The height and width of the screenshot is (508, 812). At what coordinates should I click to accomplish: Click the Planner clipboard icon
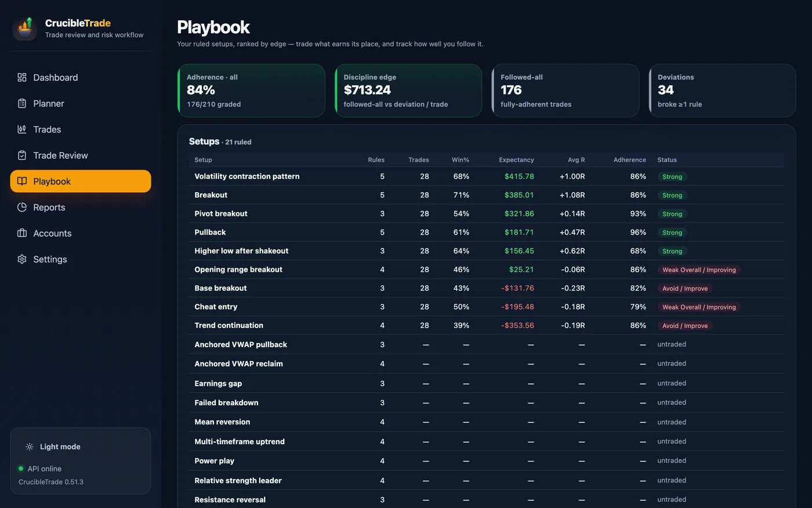pyautogui.click(x=22, y=103)
